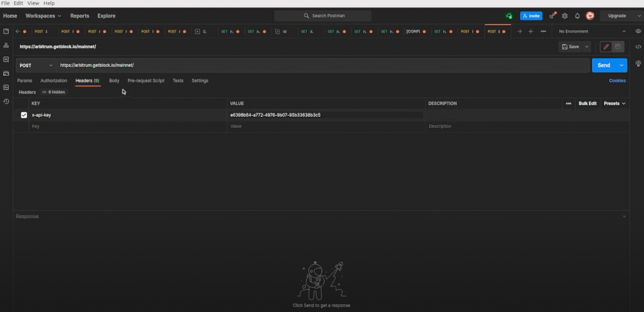The height and width of the screenshot is (312, 644).
Task: Click the Save button
Action: [570, 47]
